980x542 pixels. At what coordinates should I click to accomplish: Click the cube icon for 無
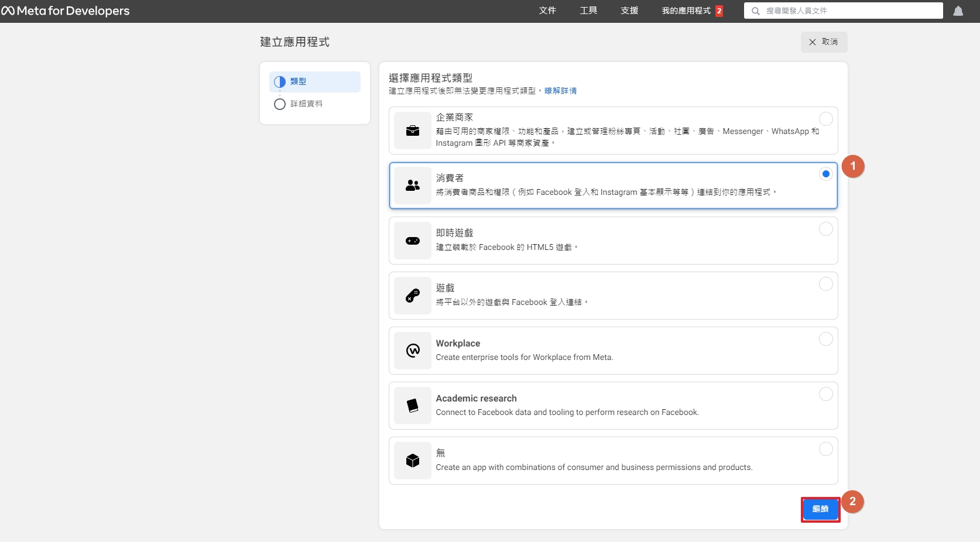[413, 461]
